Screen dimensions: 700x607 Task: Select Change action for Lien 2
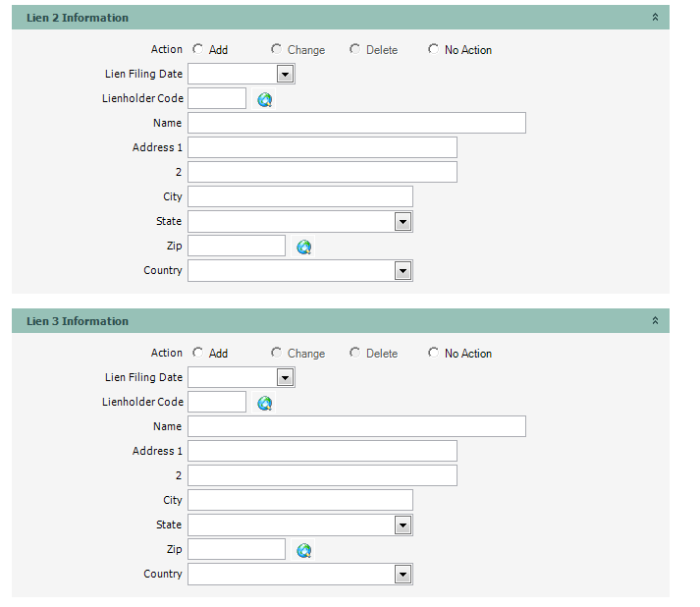point(276,49)
